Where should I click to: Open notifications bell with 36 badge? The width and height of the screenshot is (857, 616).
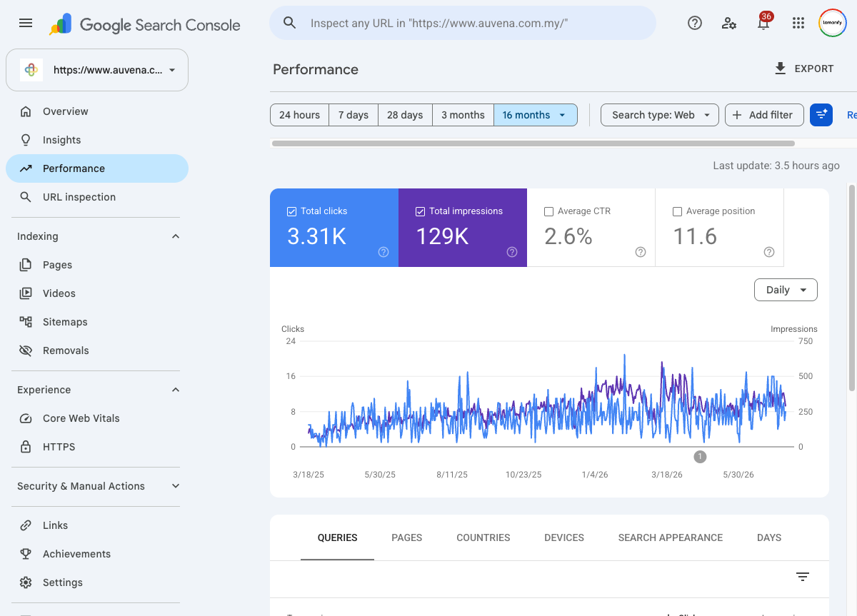point(763,23)
